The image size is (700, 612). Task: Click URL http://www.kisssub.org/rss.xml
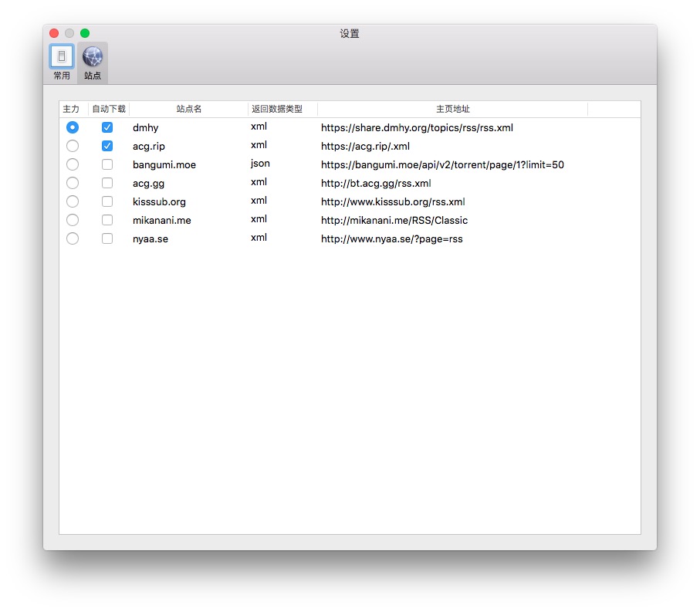tap(393, 202)
